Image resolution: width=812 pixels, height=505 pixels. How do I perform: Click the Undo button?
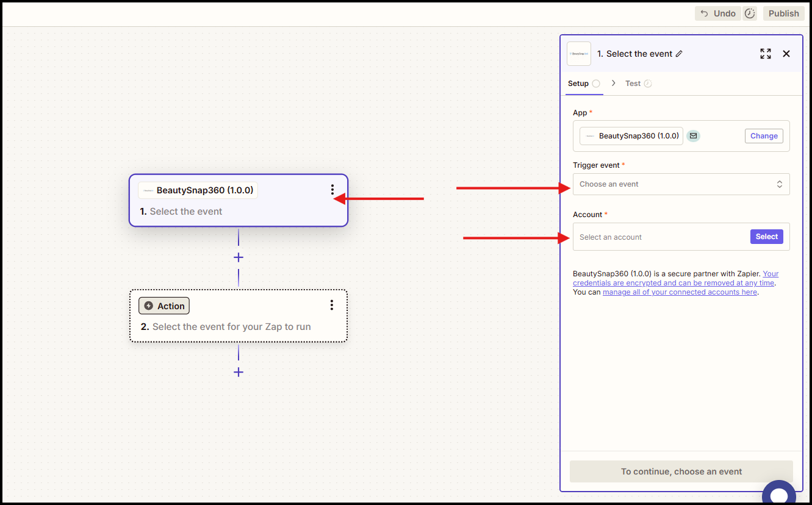point(717,13)
